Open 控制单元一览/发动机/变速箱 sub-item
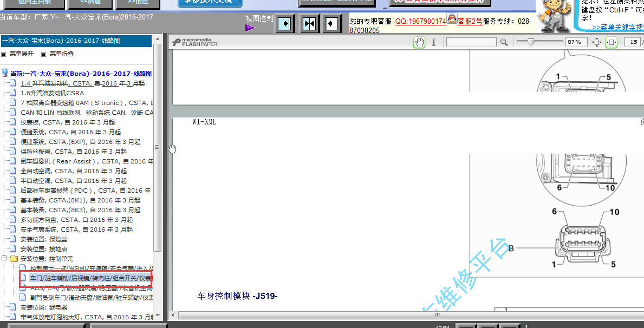 pyautogui.click(x=92, y=268)
